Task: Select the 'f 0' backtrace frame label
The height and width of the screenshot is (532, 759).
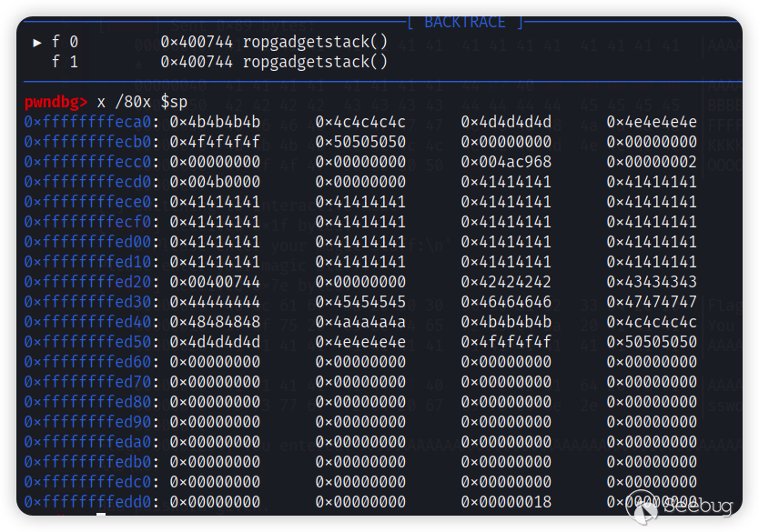Action: coord(65,42)
